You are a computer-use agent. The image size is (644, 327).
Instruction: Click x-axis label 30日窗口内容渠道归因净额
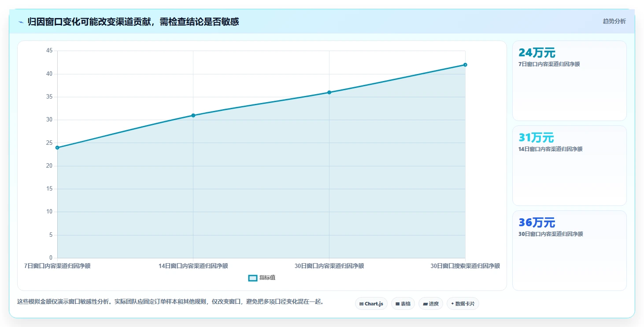(329, 266)
